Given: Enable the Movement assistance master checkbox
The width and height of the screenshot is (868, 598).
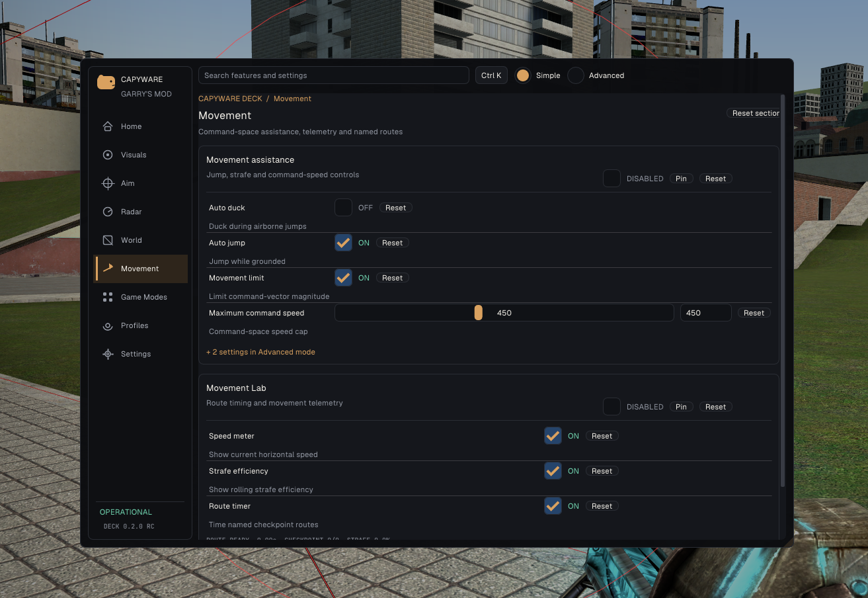Looking at the screenshot, I should point(612,179).
